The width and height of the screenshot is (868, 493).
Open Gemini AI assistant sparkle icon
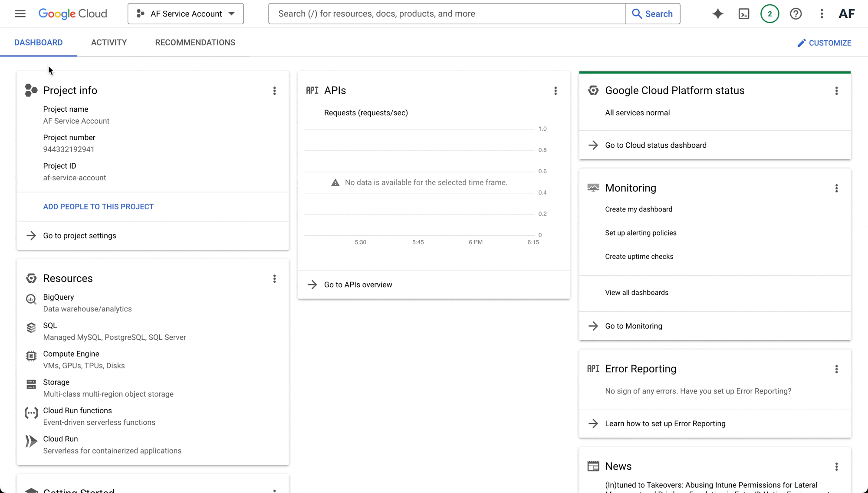tap(718, 13)
